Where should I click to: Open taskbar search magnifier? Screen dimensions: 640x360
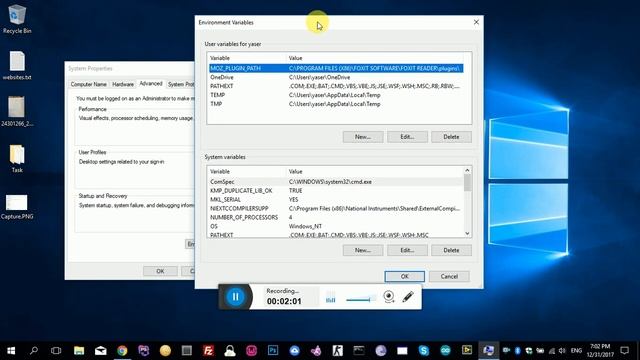click(x=34, y=350)
